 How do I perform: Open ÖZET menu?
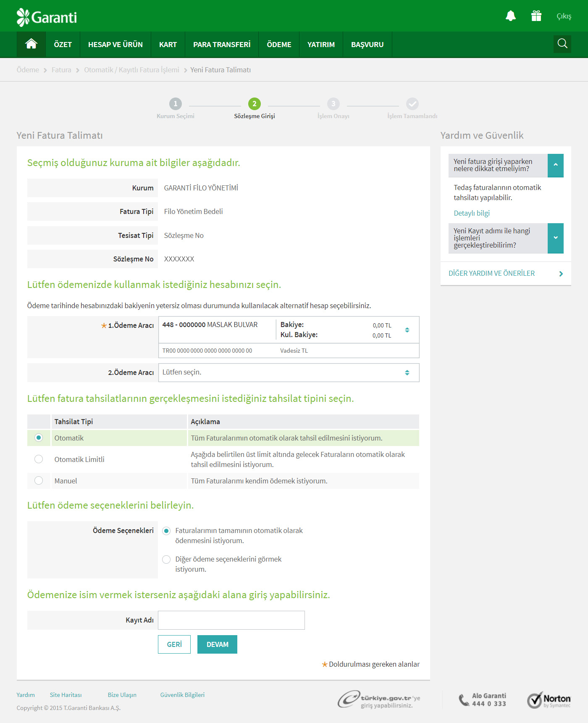[63, 45]
